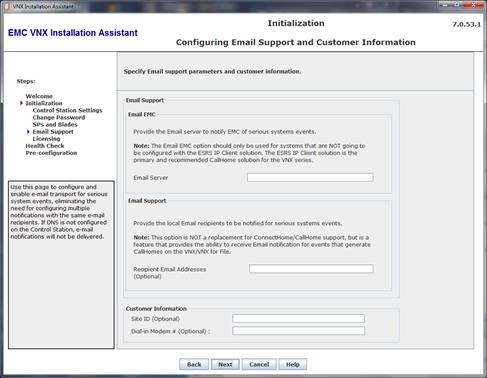
Task: Click red arrow marker beside Initialization
Action: point(21,103)
